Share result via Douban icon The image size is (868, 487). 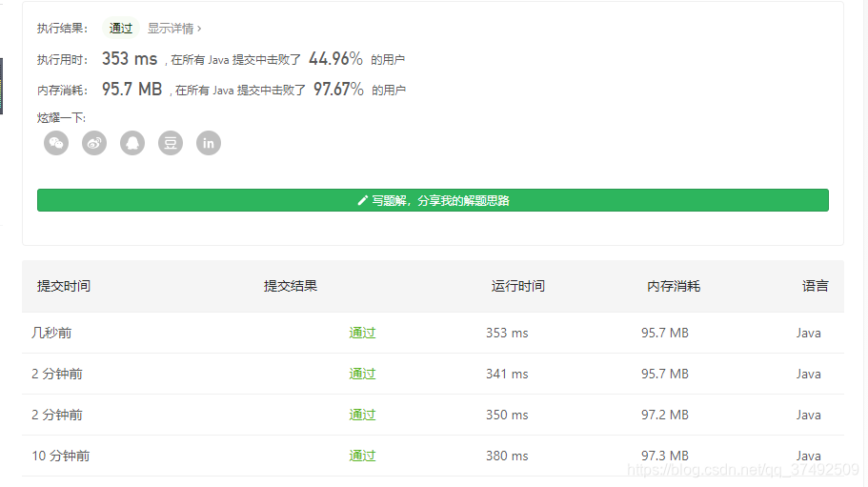171,143
